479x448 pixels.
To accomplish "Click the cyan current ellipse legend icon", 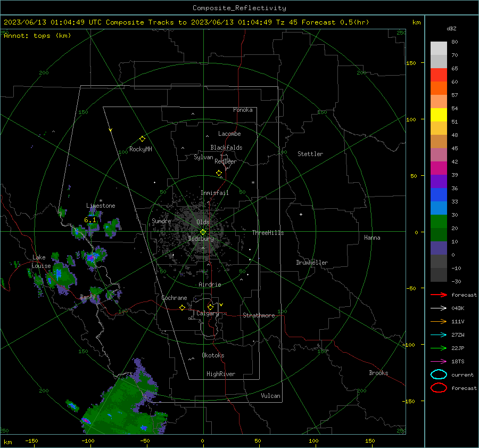I will tap(439, 374).
